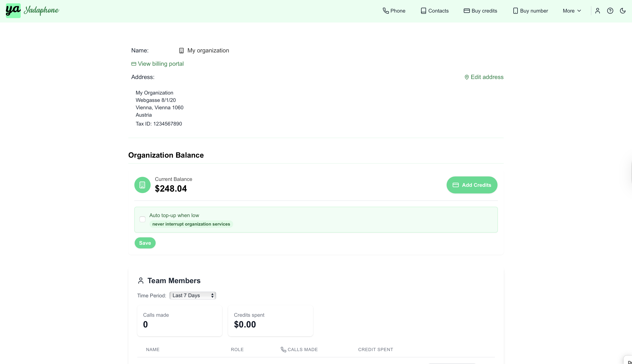Screen dimensions: 632x364
Task: Click the help question mark icon
Action: [x=610, y=11]
